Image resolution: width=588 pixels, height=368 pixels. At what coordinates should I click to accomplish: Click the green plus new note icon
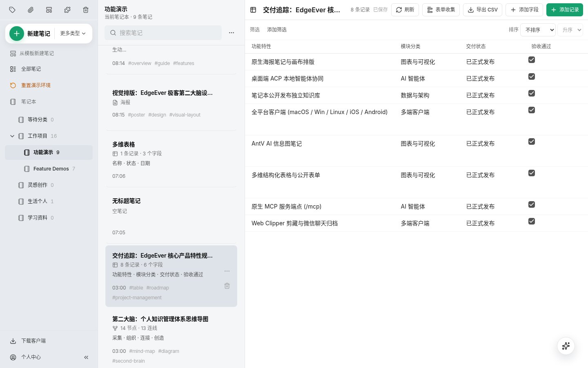coord(17,34)
